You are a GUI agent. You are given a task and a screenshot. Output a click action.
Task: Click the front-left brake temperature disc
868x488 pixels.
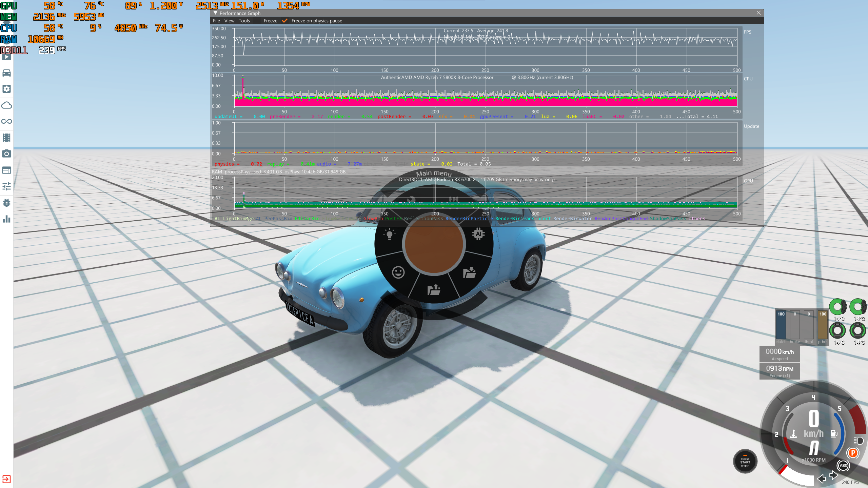coord(838,307)
